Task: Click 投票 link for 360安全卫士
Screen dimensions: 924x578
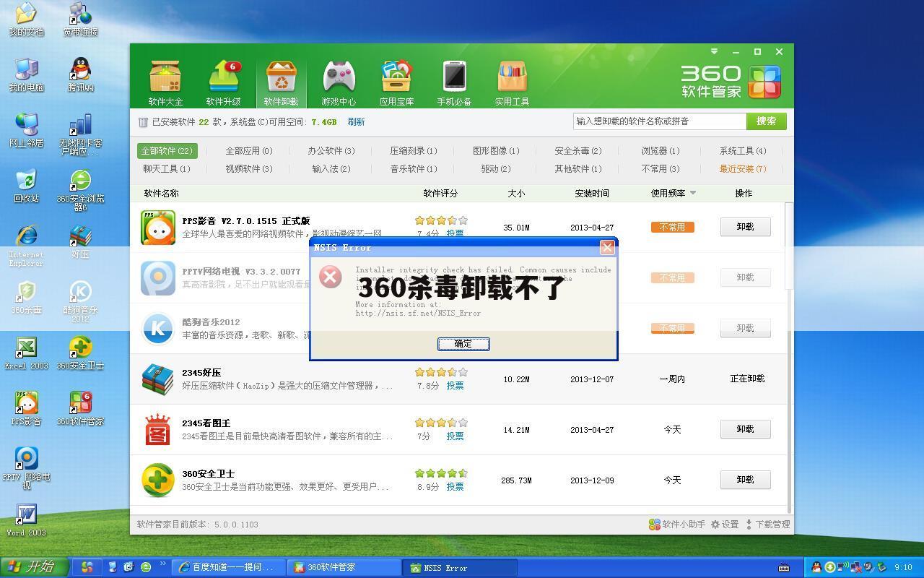Action: click(x=455, y=487)
